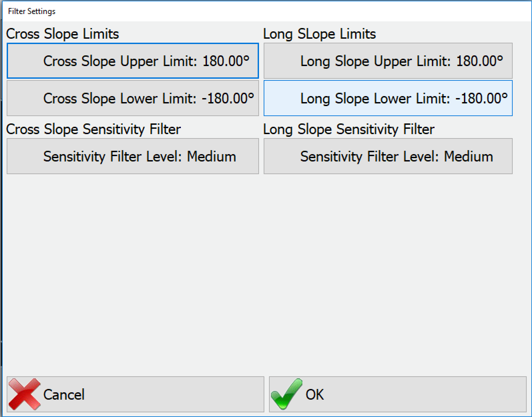This screenshot has width=532, height=417.
Task: Click the Filter Settings title bar
Action: (32, 11)
